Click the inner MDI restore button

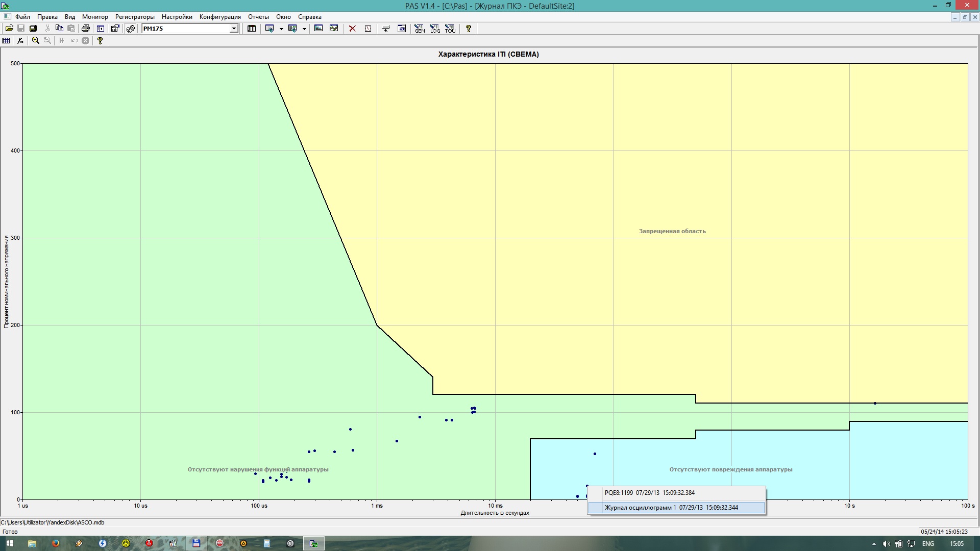point(965,17)
